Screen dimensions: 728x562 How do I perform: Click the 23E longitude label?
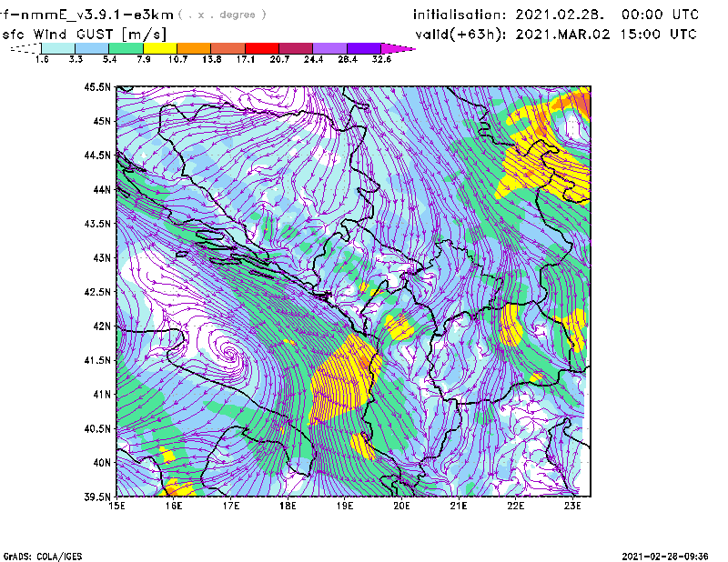572,506
